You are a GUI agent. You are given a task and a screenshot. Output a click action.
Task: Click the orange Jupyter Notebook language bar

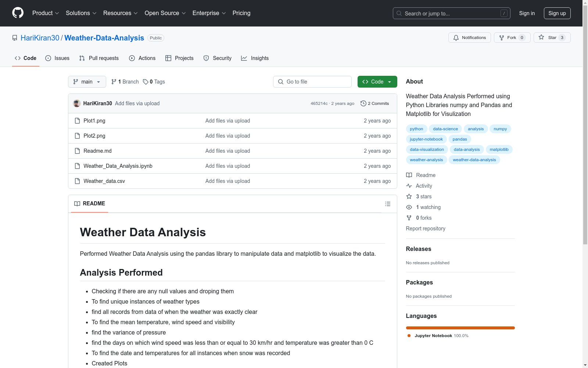click(460, 328)
